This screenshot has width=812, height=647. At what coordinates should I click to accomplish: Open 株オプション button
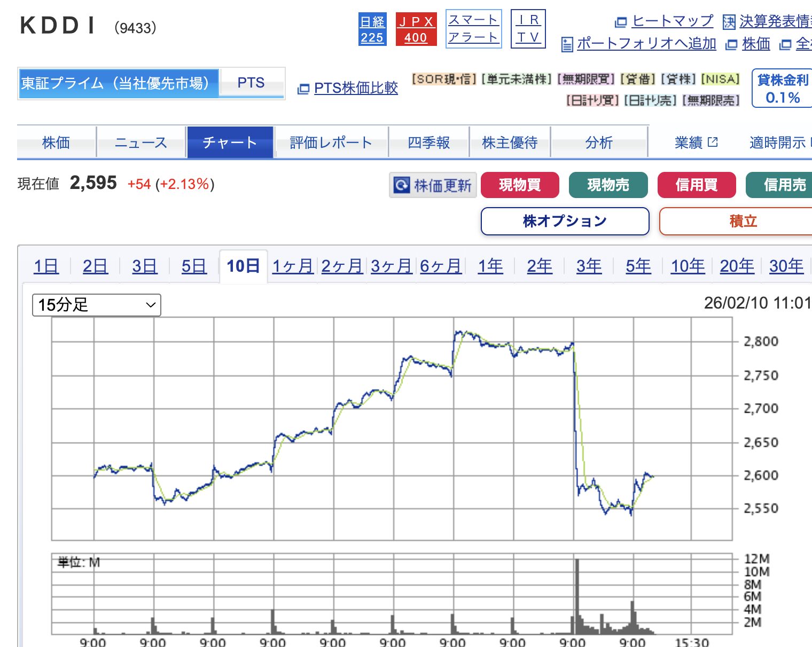pos(565,221)
